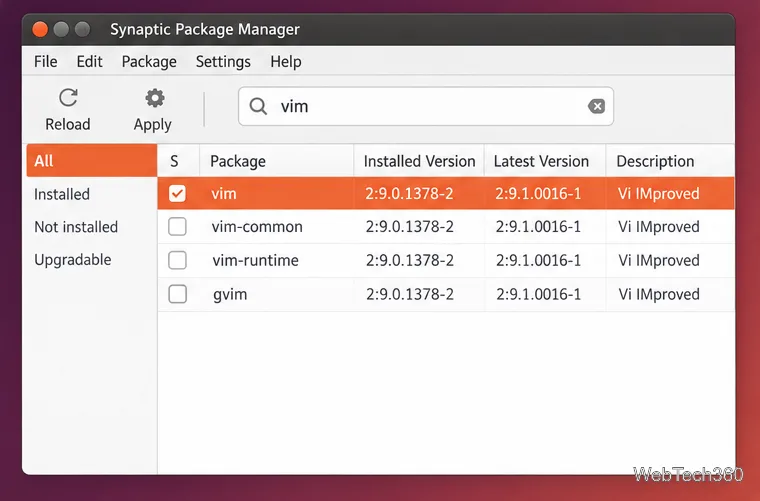The width and height of the screenshot is (760, 501).
Task: Uncheck the vim package checkbox
Action: [177, 193]
